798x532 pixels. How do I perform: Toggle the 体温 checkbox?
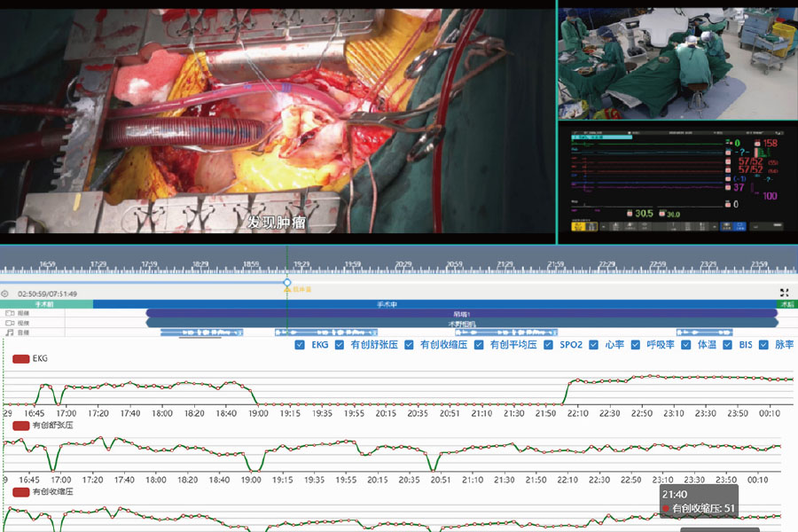tap(686, 345)
